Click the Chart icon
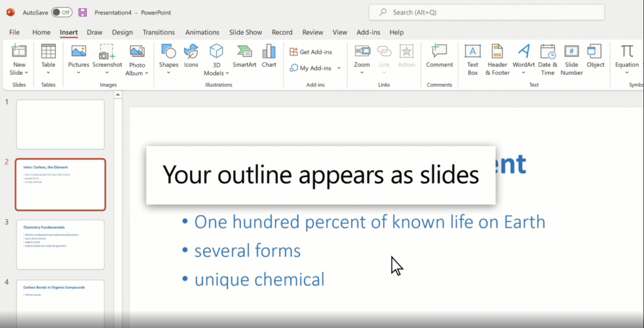Screen dimensions: 644x328 (269, 52)
